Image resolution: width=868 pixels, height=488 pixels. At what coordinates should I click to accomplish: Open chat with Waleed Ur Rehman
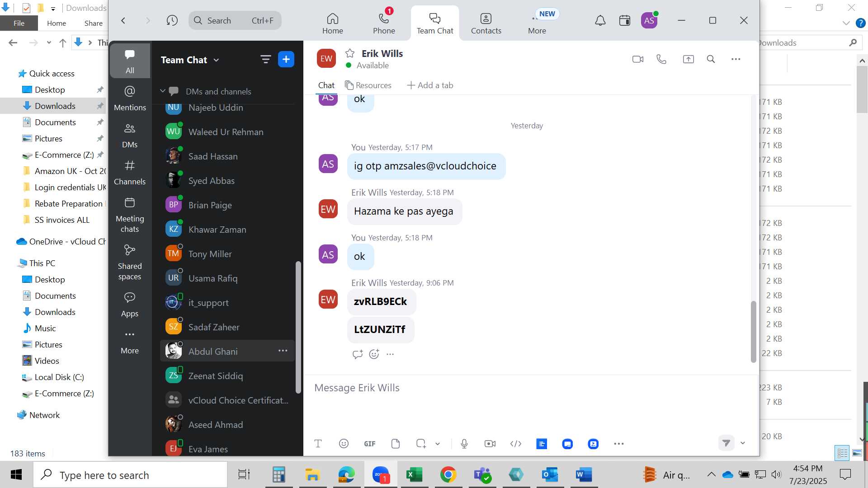pyautogui.click(x=227, y=132)
